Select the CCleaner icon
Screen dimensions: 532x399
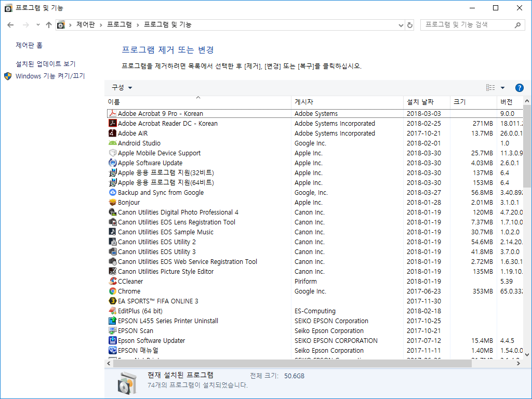pyautogui.click(x=113, y=281)
